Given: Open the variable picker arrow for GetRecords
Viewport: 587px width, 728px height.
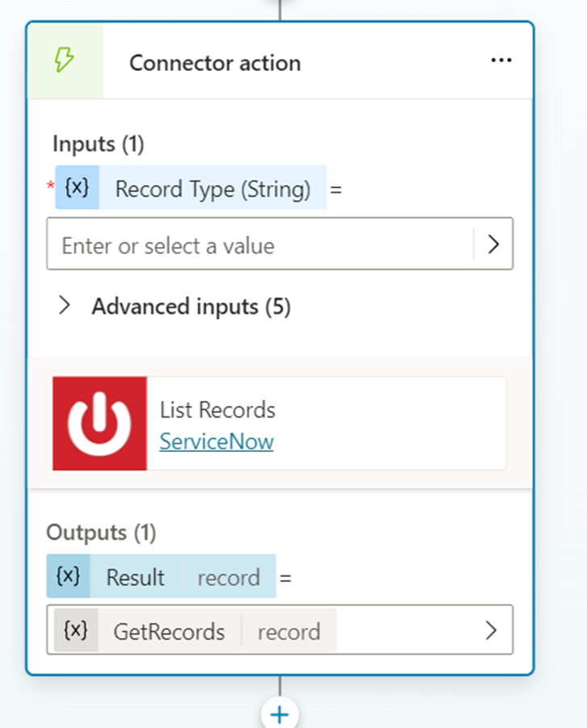Looking at the screenshot, I should [x=490, y=630].
